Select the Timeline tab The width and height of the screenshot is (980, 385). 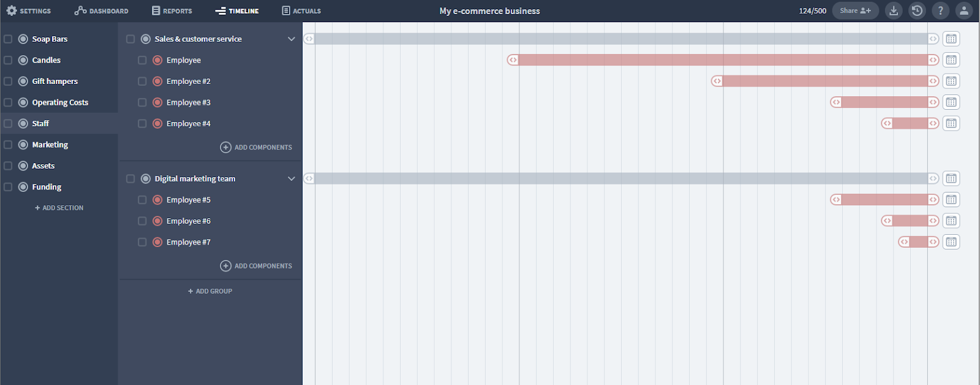pyautogui.click(x=237, y=10)
